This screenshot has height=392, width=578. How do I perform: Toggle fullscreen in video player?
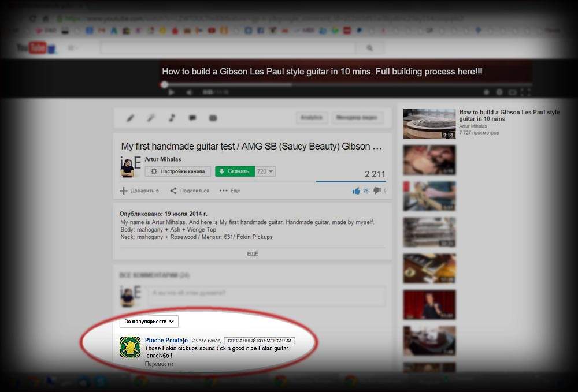[x=526, y=92]
